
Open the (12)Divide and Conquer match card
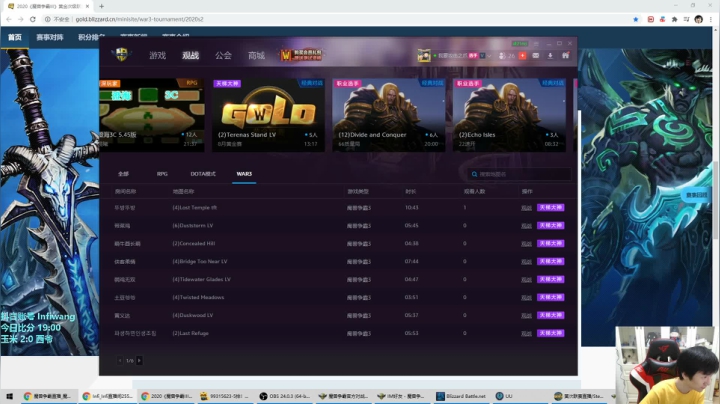388,115
